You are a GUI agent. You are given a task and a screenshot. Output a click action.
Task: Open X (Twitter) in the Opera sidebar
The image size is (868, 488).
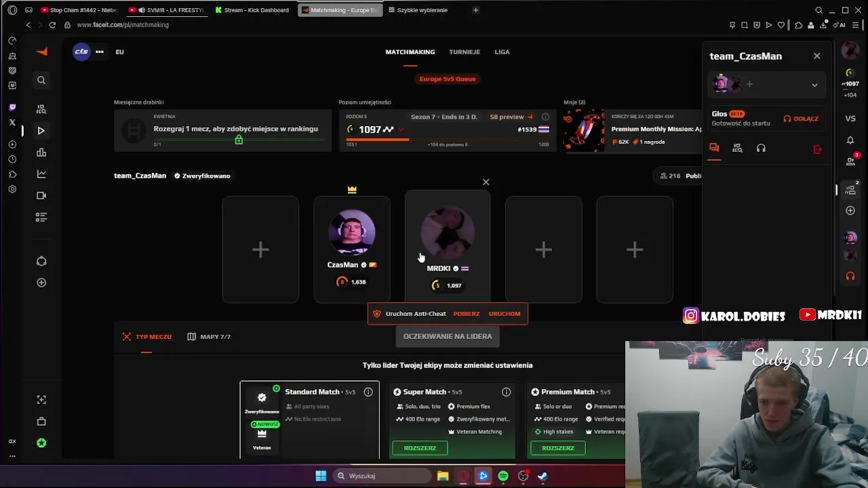[x=12, y=122]
